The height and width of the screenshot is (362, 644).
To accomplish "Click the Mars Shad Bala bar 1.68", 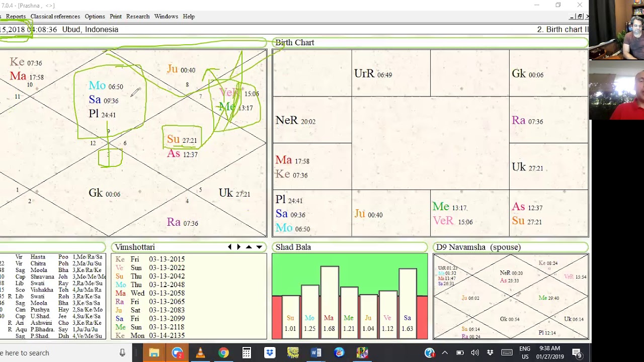I will [x=330, y=303].
